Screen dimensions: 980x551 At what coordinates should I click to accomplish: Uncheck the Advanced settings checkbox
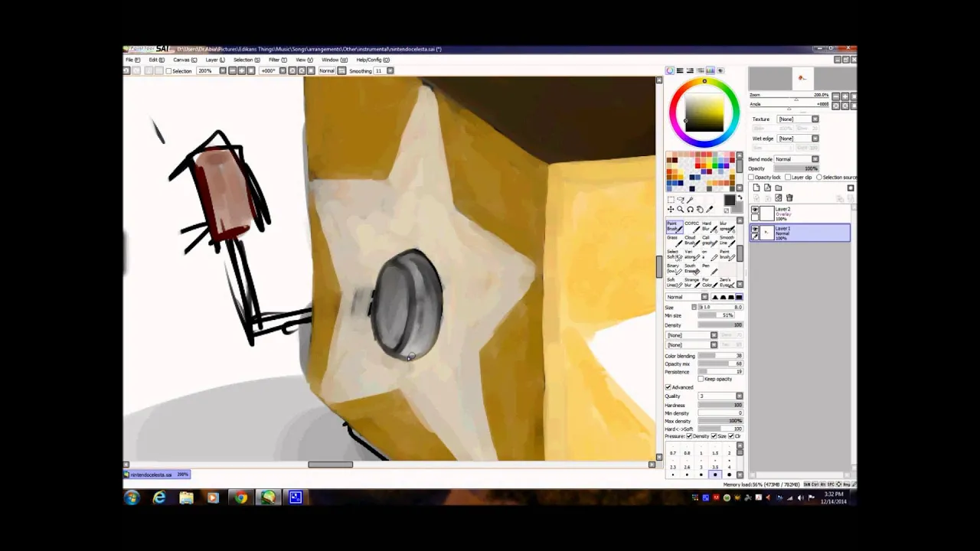(668, 387)
